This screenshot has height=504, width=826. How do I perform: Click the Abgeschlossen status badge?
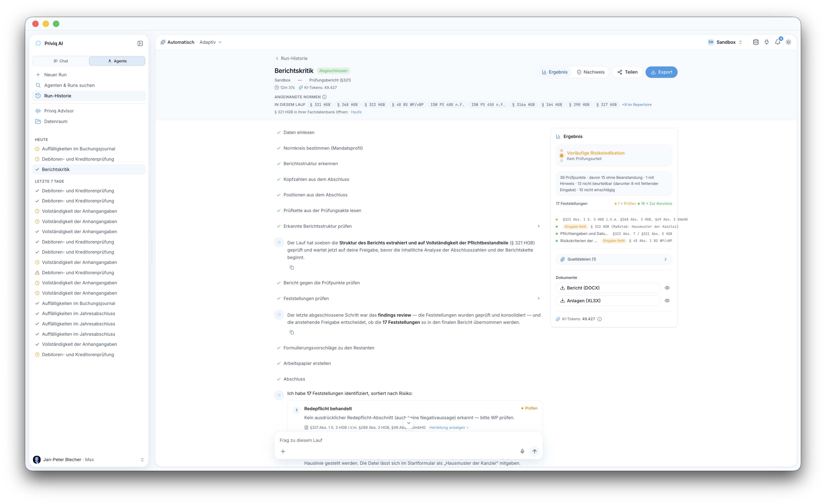coord(333,71)
